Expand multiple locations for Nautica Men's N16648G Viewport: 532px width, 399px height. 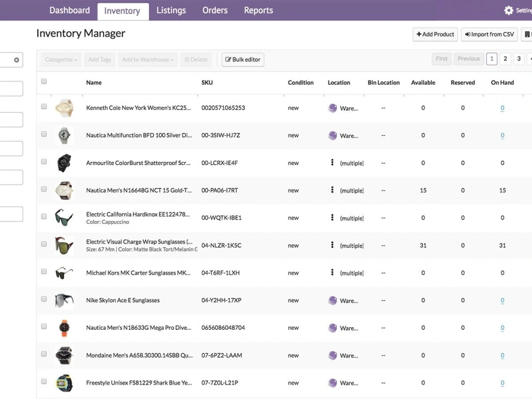pos(332,190)
